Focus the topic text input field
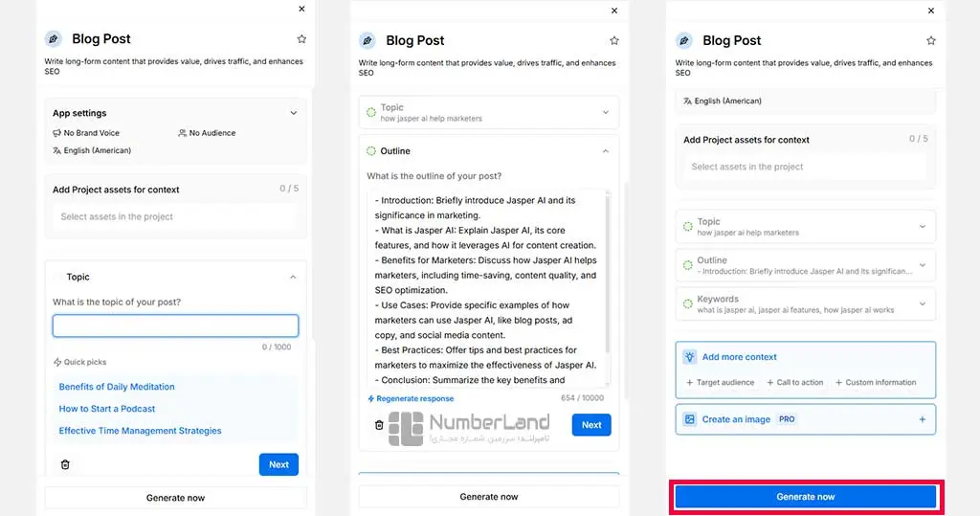 coord(176,325)
